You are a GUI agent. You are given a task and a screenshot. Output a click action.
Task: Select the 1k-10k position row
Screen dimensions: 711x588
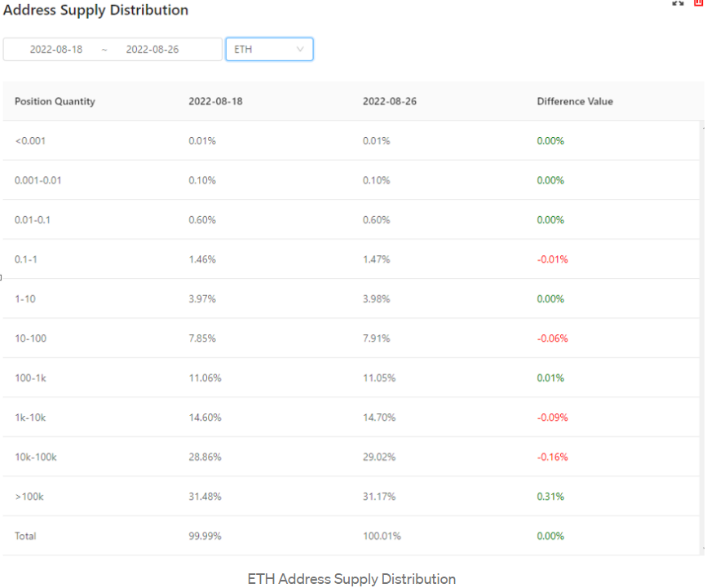[x=351, y=418]
